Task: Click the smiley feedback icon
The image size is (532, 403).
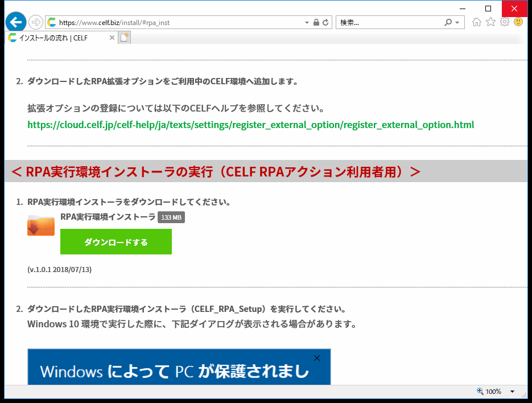Action: click(x=518, y=22)
